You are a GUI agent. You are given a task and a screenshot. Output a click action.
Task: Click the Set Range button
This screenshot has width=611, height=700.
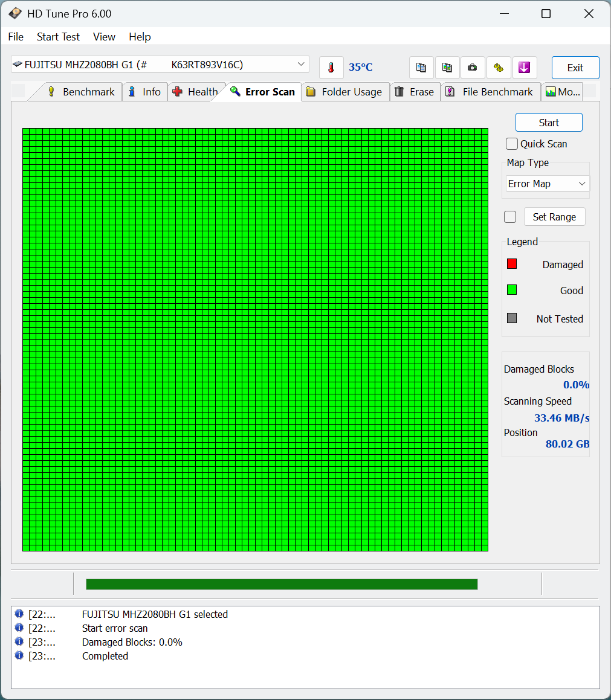click(x=554, y=216)
